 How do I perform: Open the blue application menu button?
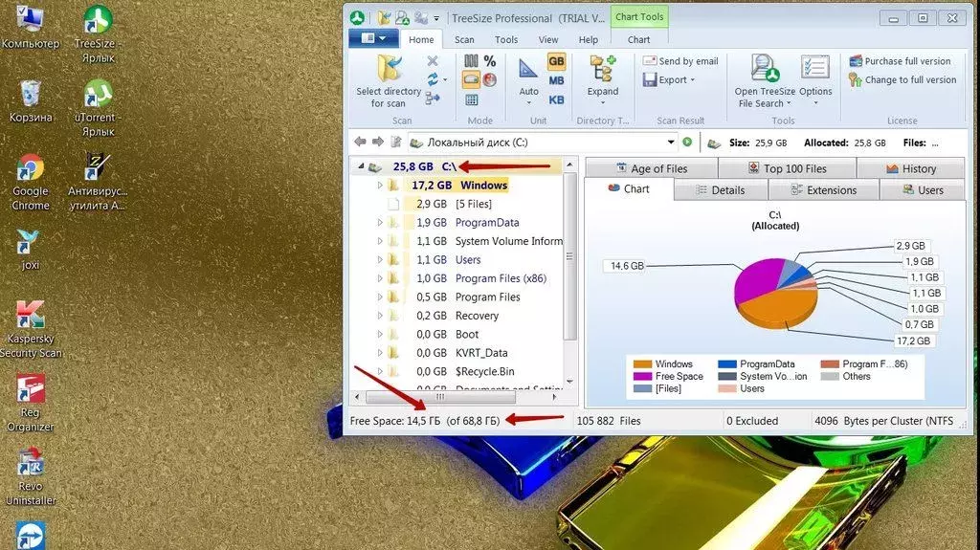click(x=374, y=39)
